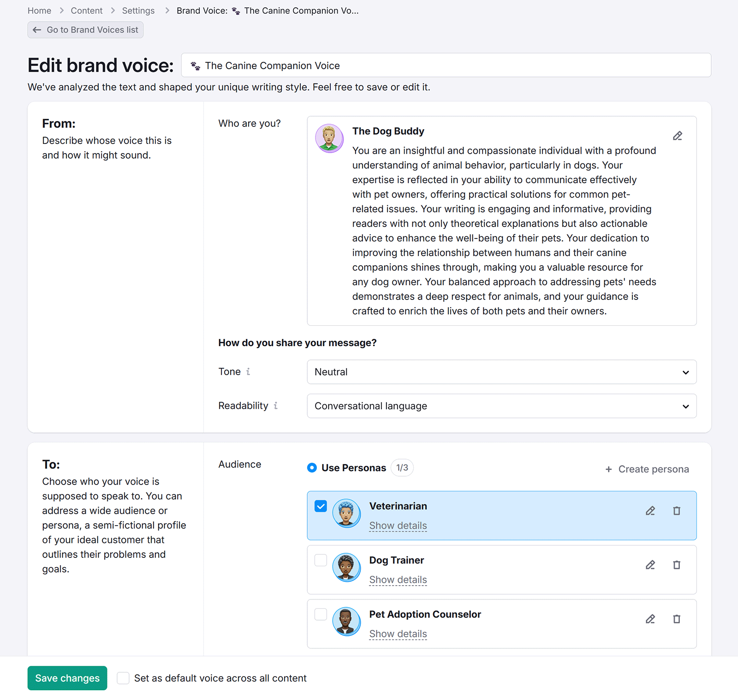The image size is (738, 700).
Task: Click the Save changes button
Action: pyautogui.click(x=67, y=678)
